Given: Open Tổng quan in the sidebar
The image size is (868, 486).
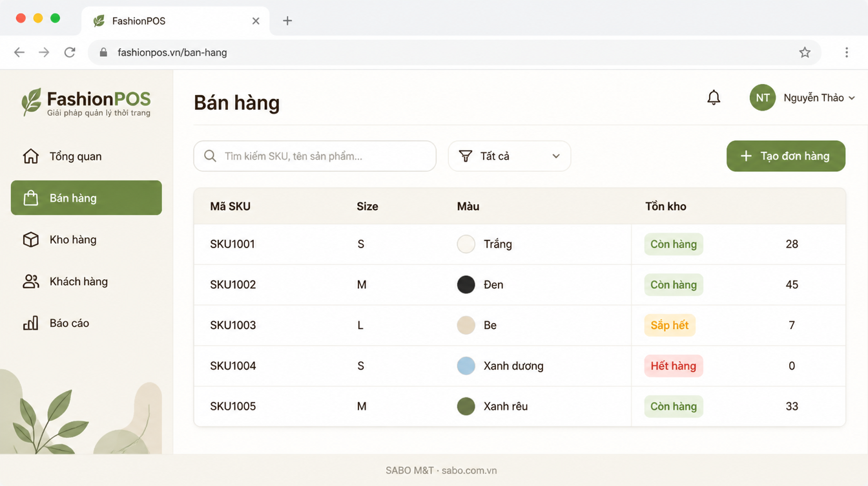Looking at the screenshot, I should [87, 156].
